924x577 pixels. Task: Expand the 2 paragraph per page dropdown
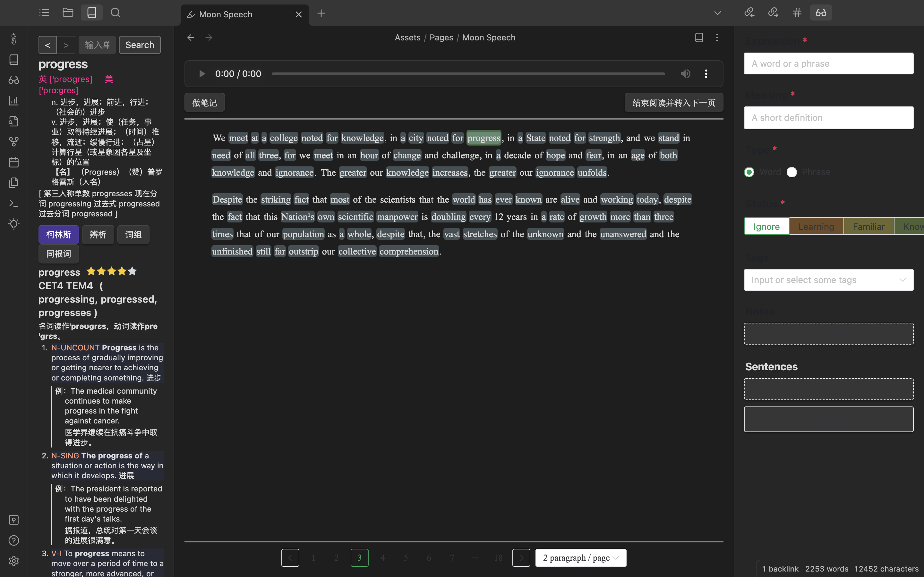580,557
